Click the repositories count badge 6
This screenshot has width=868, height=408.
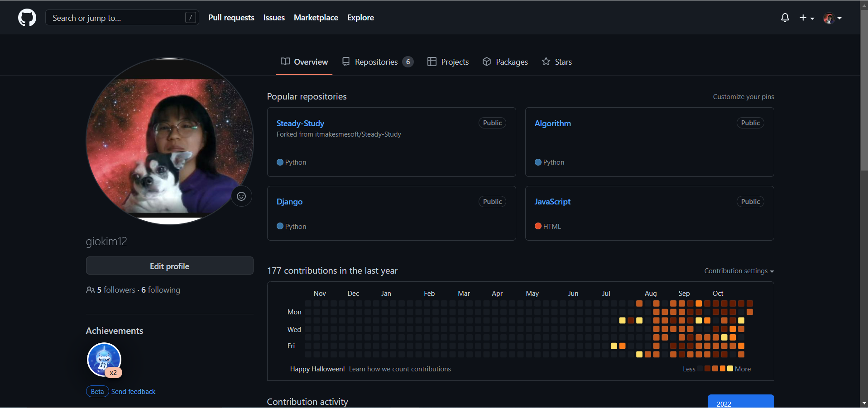point(408,62)
